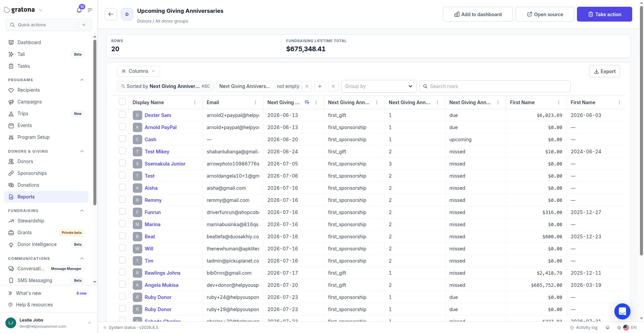
Task: Open Grants in the sidebar
Action: coord(46,233)
